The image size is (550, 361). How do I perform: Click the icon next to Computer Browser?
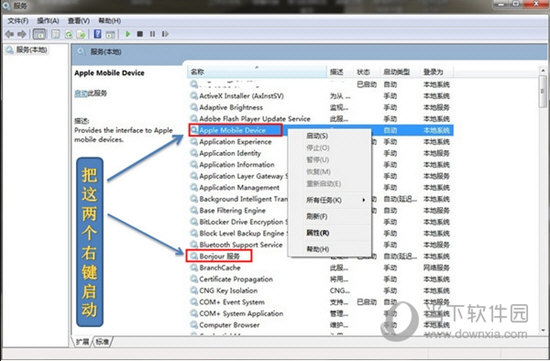click(194, 325)
